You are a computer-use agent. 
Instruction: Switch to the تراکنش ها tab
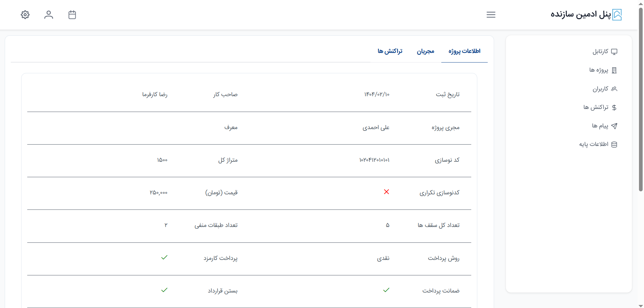pyautogui.click(x=390, y=51)
